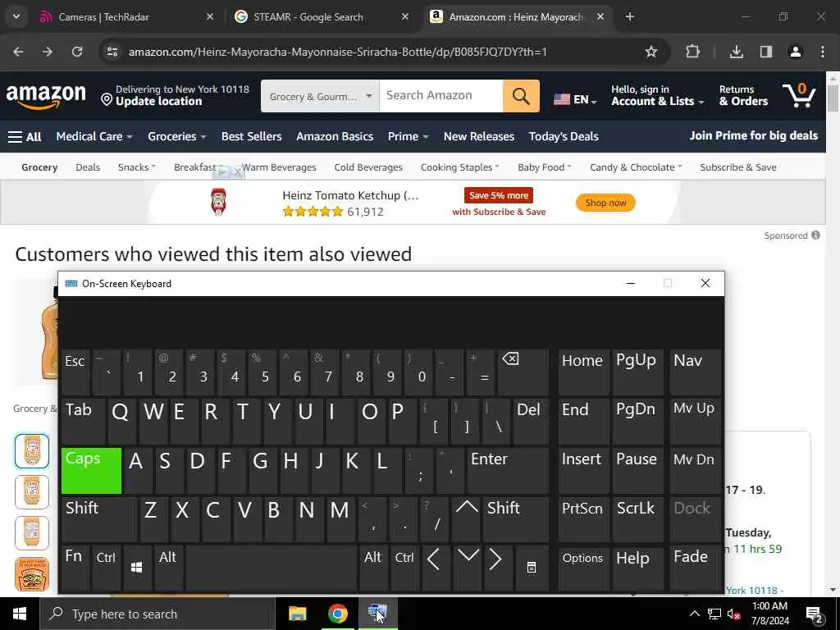This screenshot has height=630, width=840.
Task: Expand Cooking Staples submenu
Action: [459, 167]
